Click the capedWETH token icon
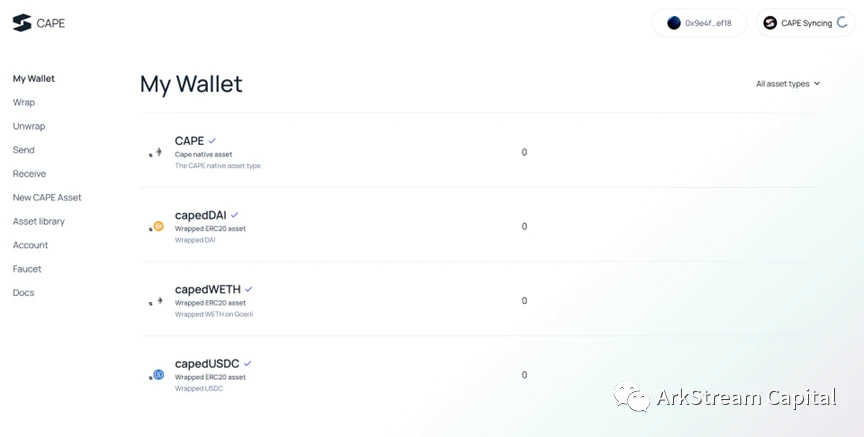The image size is (864, 437). point(156,301)
